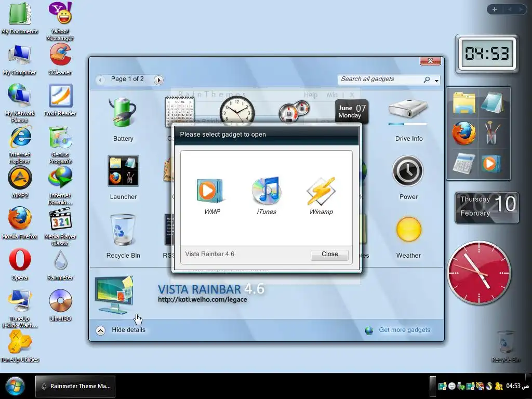Viewport: 532px width, 399px height.
Task: Open the Windows Start orb
Action: (x=15, y=387)
